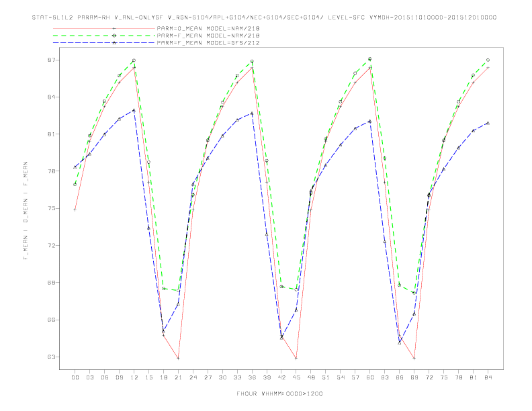Click the solid red legend line sample
The height and width of the screenshot is (411, 532).
coord(104,28)
